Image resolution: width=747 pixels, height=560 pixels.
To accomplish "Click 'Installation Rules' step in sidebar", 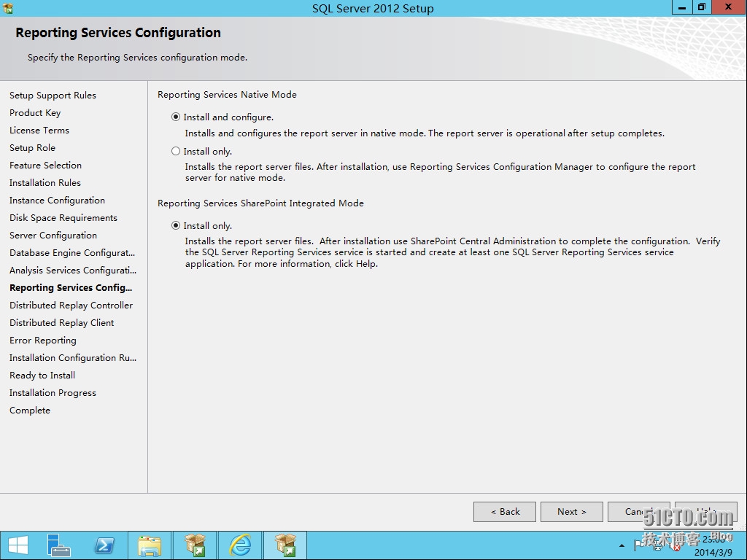I will [45, 183].
